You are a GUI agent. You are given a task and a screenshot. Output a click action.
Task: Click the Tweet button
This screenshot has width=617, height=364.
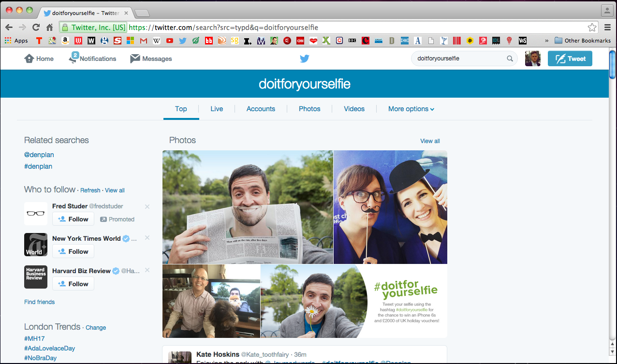click(x=570, y=58)
